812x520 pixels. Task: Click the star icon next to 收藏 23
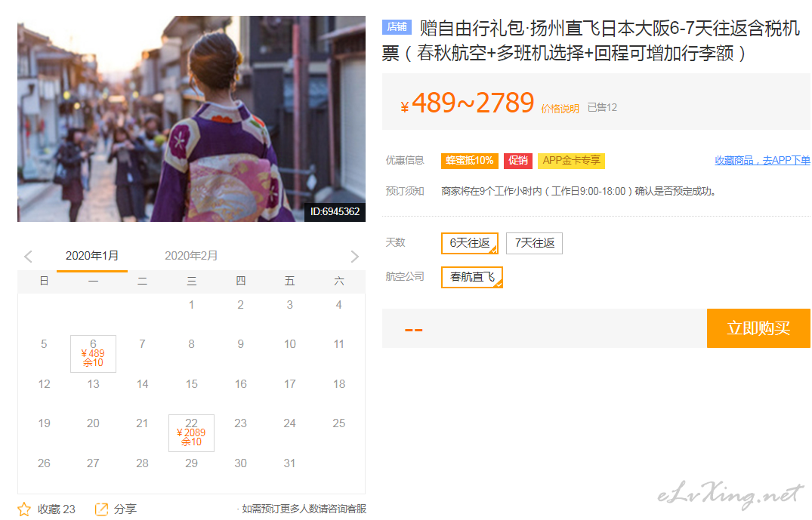[x=24, y=509]
